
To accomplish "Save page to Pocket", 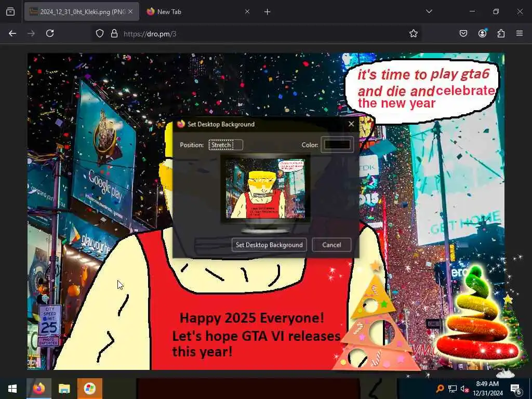I will click(x=463, y=33).
